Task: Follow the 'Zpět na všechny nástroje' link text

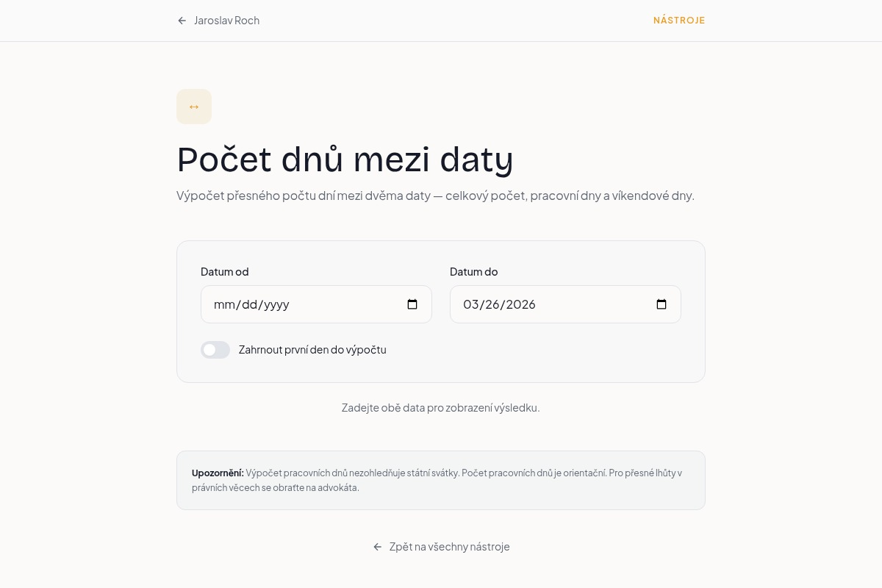Action: (x=449, y=547)
